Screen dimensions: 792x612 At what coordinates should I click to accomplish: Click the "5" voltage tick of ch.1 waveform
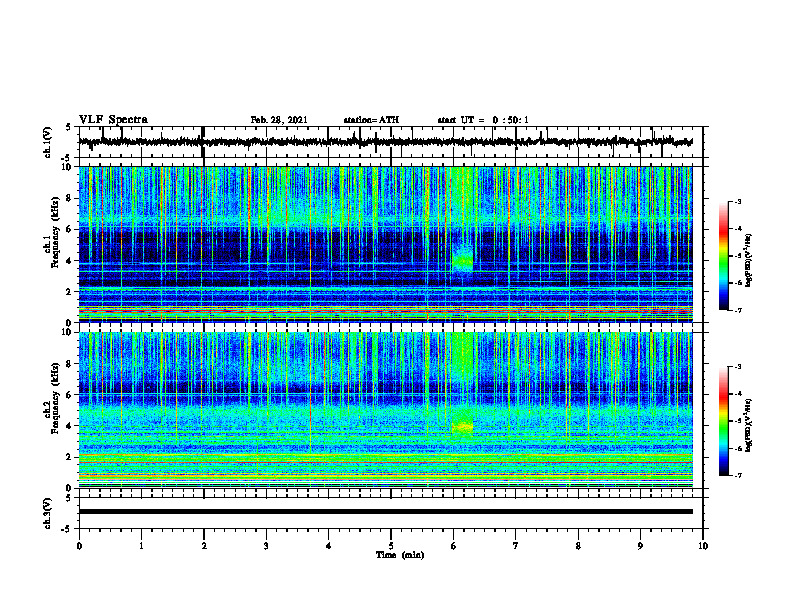click(x=68, y=127)
